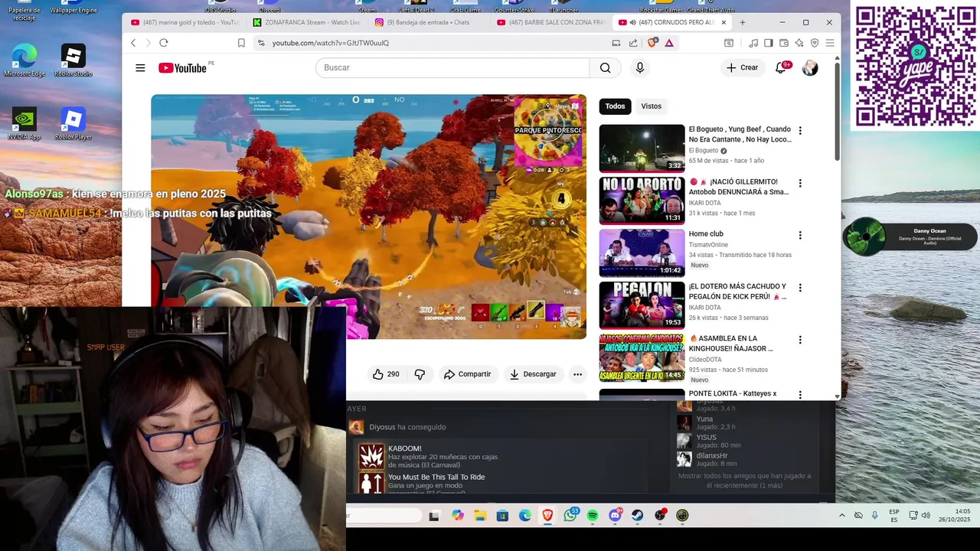Like the video with 290 likes
Viewport: 980px width, 551px height.
coord(387,374)
